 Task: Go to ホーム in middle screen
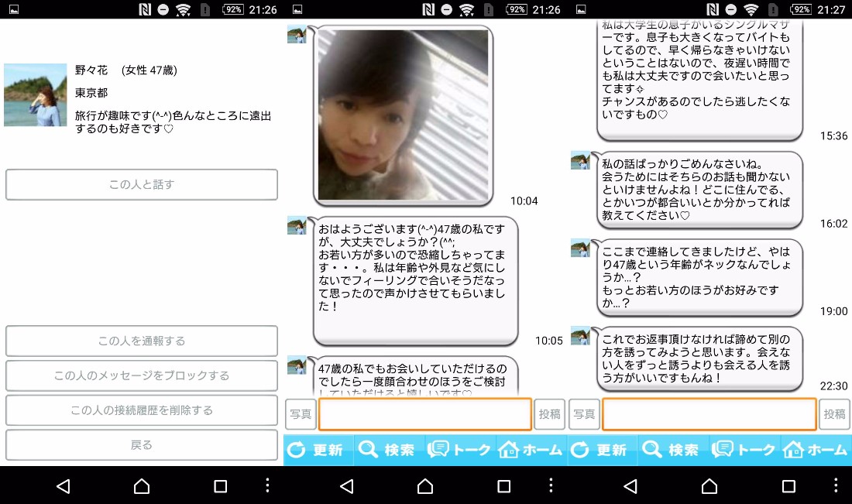531,450
